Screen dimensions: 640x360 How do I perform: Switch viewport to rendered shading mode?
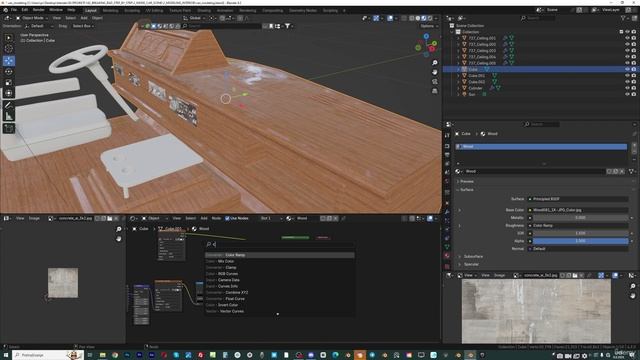pyautogui.click(x=430, y=18)
